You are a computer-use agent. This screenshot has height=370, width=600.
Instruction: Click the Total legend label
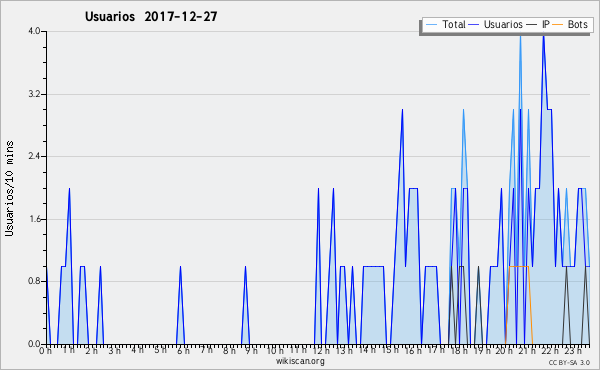pyautogui.click(x=454, y=24)
